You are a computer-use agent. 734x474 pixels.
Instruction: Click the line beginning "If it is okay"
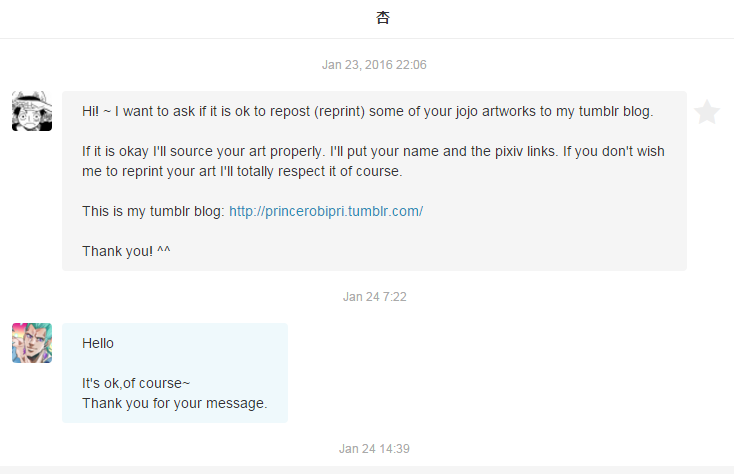373,152
